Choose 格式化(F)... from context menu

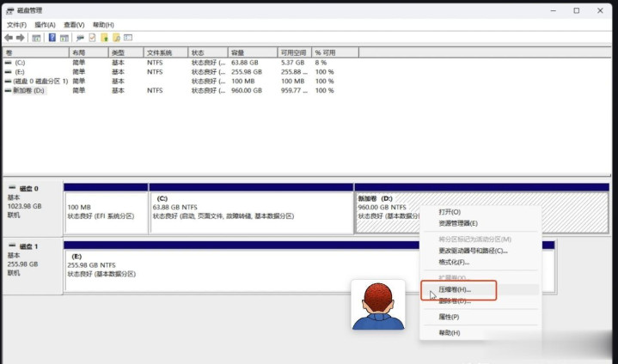click(454, 262)
